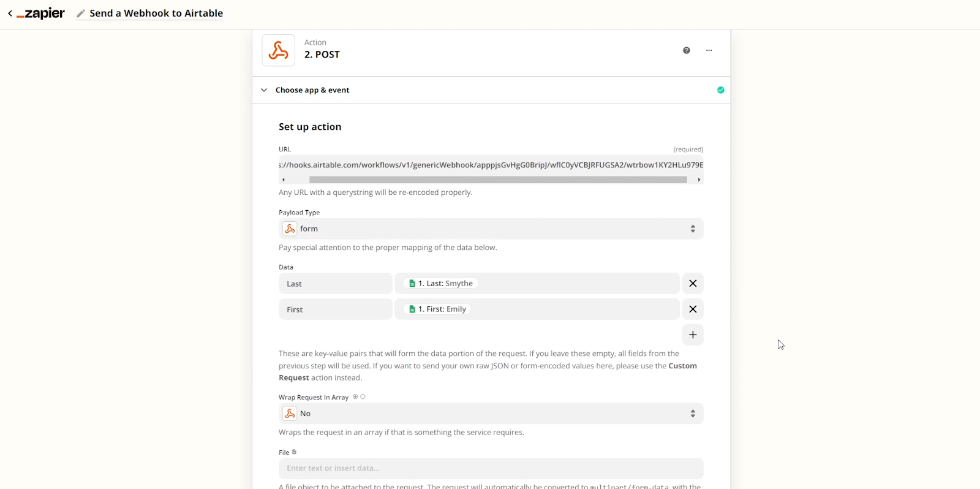The height and width of the screenshot is (489, 980).
Task: Edit the Zap title 'Send a Webhook to Airtable'
Action: coord(156,13)
